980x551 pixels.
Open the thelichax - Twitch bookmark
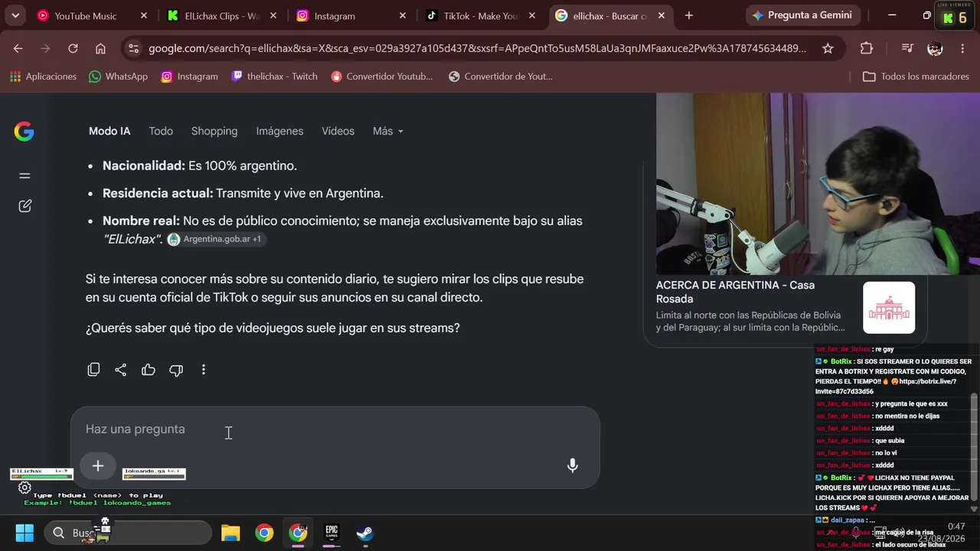(x=274, y=77)
